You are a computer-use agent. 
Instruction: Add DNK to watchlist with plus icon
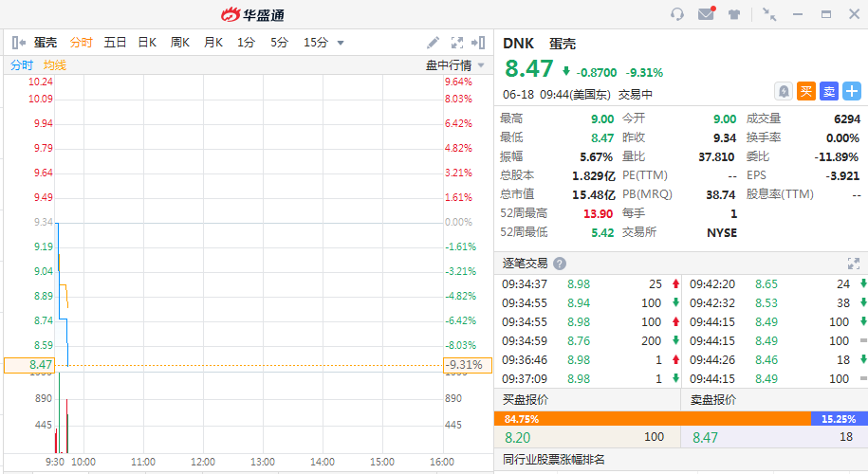(852, 91)
